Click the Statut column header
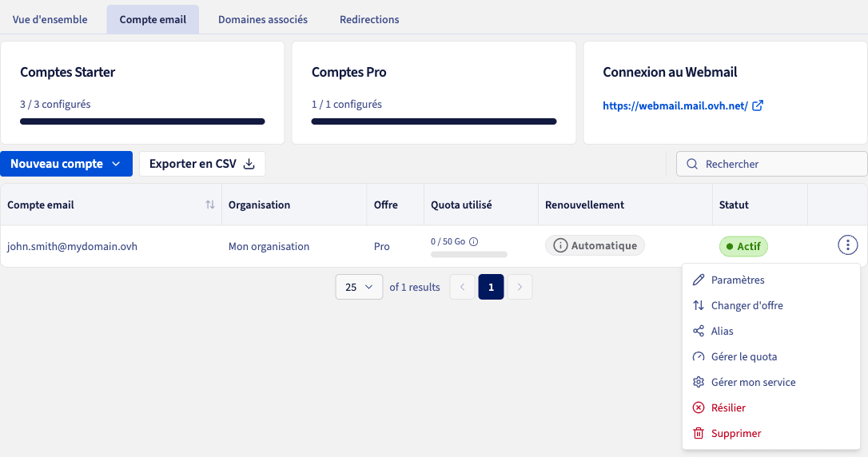 click(734, 205)
